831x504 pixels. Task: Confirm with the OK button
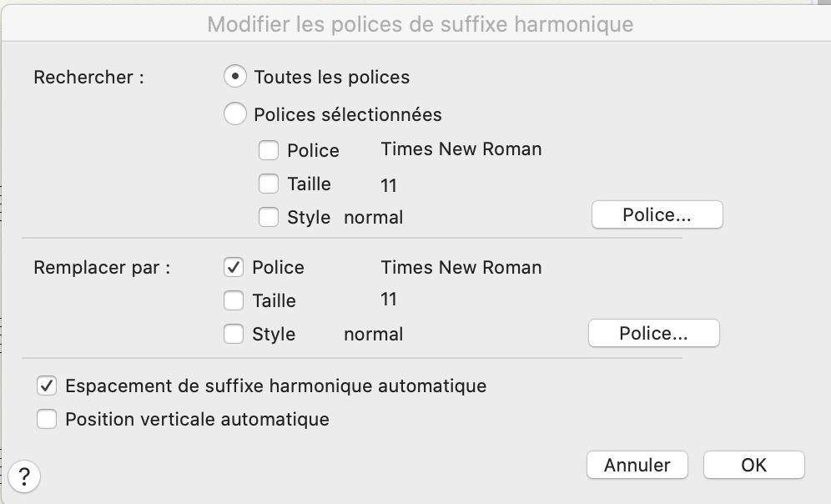tap(753, 465)
